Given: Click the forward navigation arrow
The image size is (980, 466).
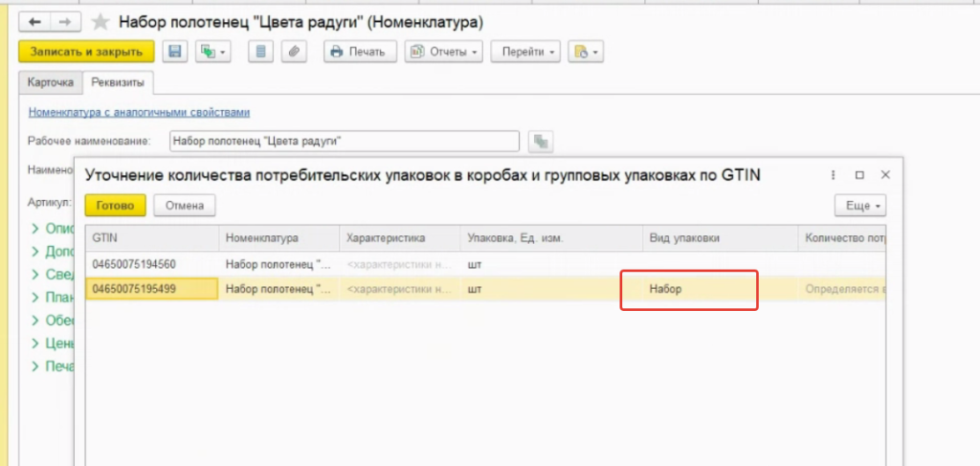Looking at the screenshot, I should 65,21.
